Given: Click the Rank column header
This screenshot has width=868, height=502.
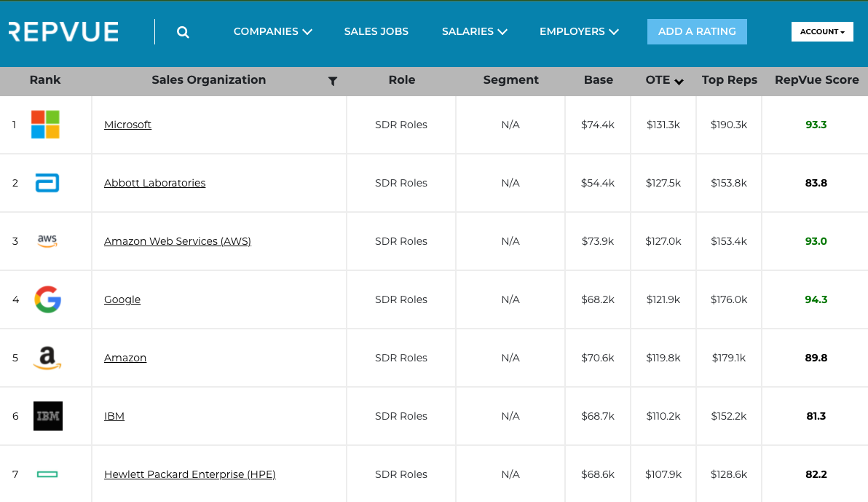Looking at the screenshot, I should 45,80.
